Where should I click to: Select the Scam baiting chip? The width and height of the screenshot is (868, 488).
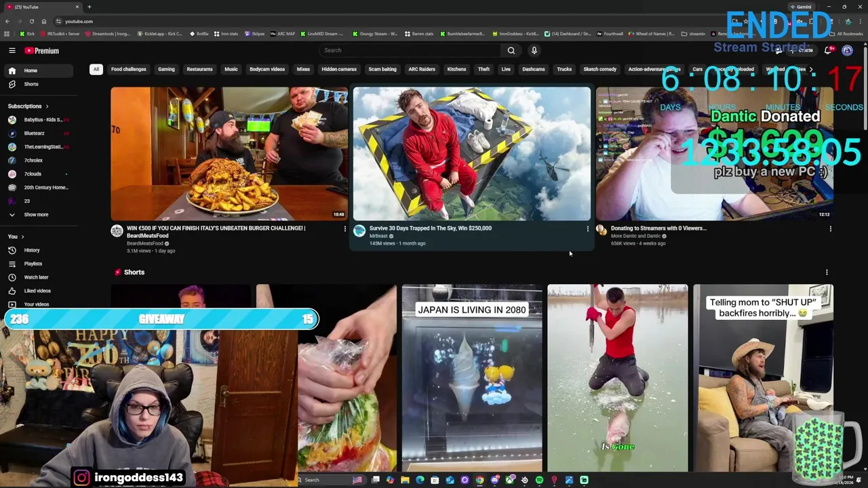click(382, 69)
